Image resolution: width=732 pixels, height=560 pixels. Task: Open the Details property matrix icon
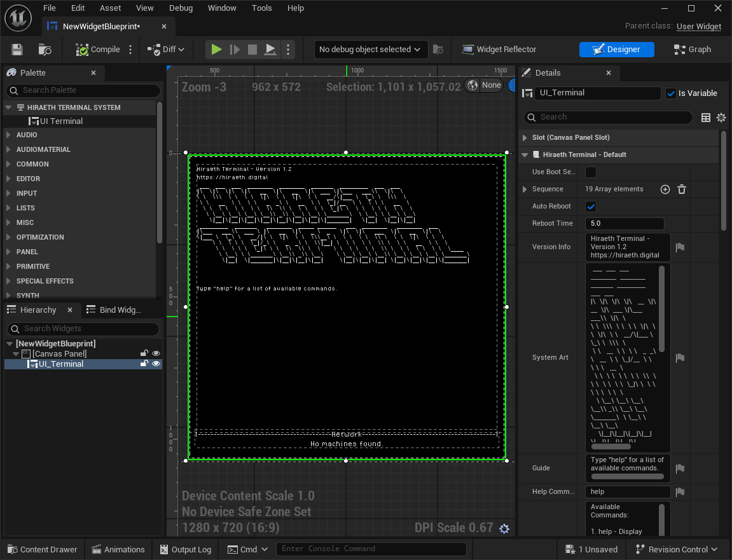(706, 118)
